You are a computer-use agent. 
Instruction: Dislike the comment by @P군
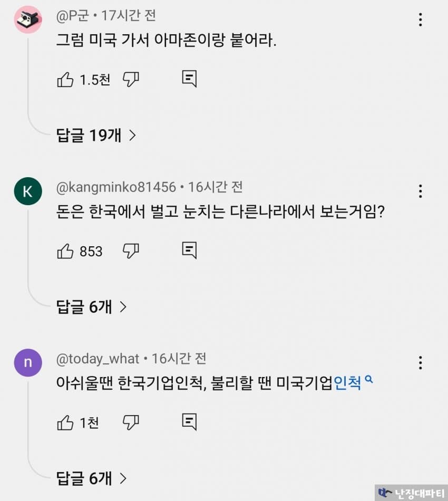pos(131,80)
